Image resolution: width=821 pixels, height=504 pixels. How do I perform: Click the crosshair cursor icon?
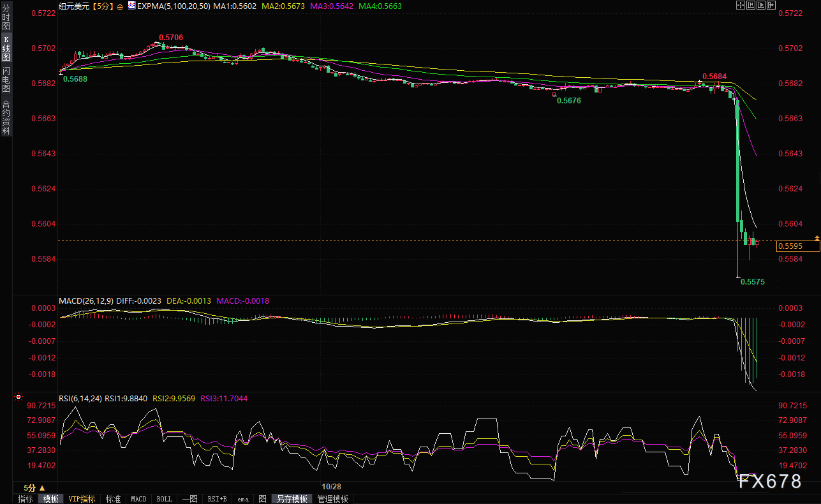click(x=741, y=5)
